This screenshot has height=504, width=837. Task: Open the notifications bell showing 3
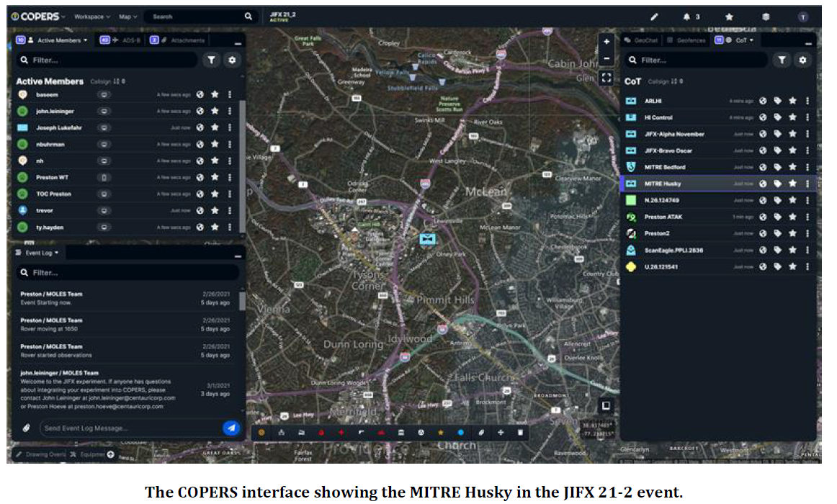(691, 17)
